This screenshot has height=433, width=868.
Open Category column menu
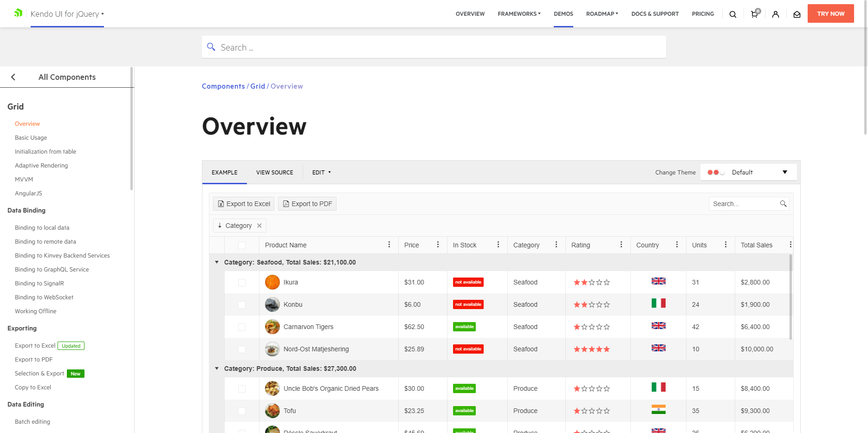556,245
